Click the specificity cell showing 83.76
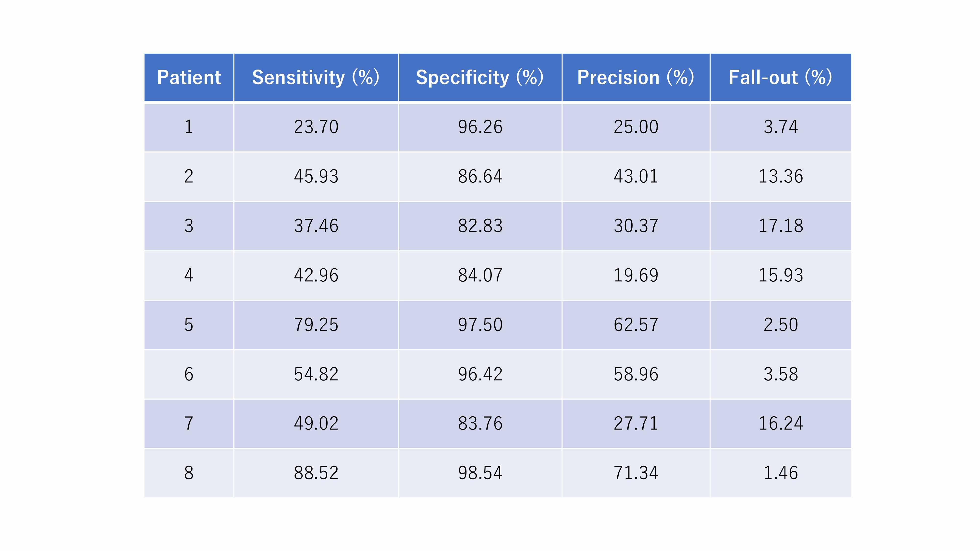The image size is (980, 551). pos(480,424)
